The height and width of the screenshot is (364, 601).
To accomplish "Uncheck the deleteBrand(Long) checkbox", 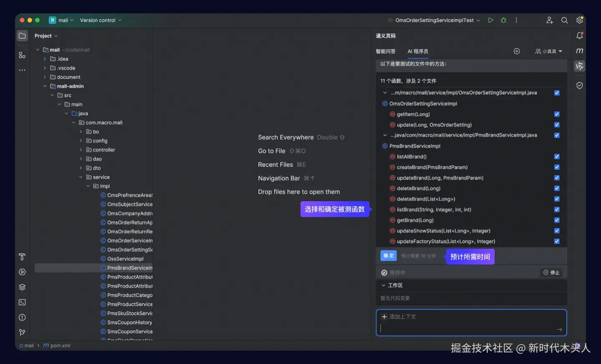I will tap(557, 188).
